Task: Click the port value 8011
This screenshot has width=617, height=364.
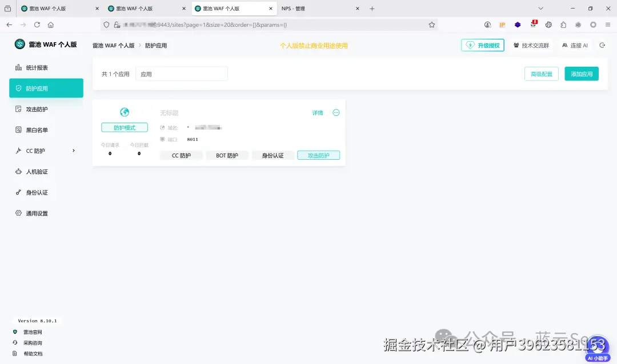Action: click(193, 139)
